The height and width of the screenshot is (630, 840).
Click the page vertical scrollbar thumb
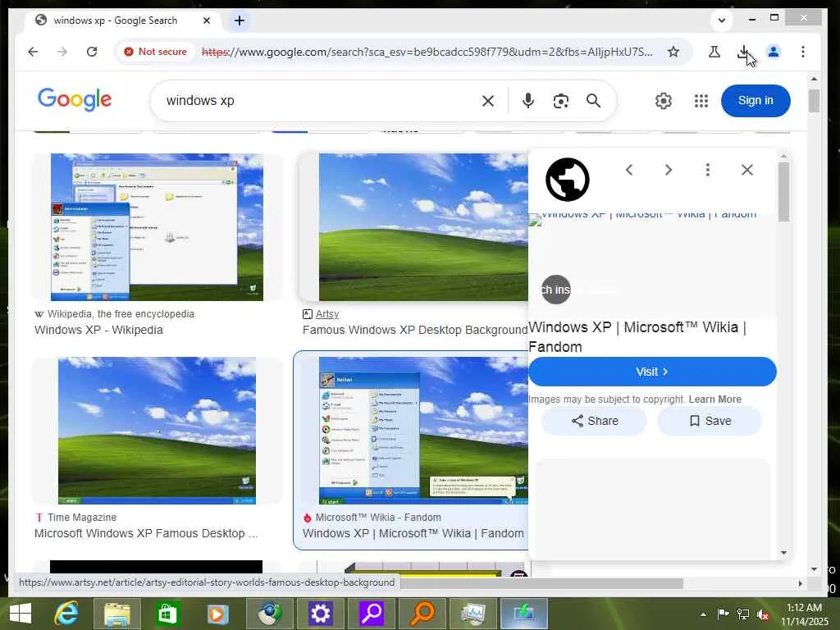pos(814,101)
